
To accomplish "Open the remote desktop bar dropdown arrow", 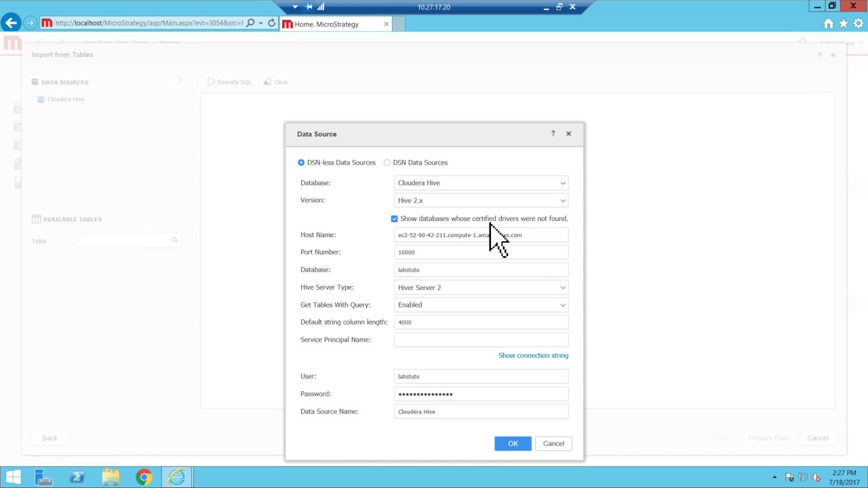I will [295, 7].
